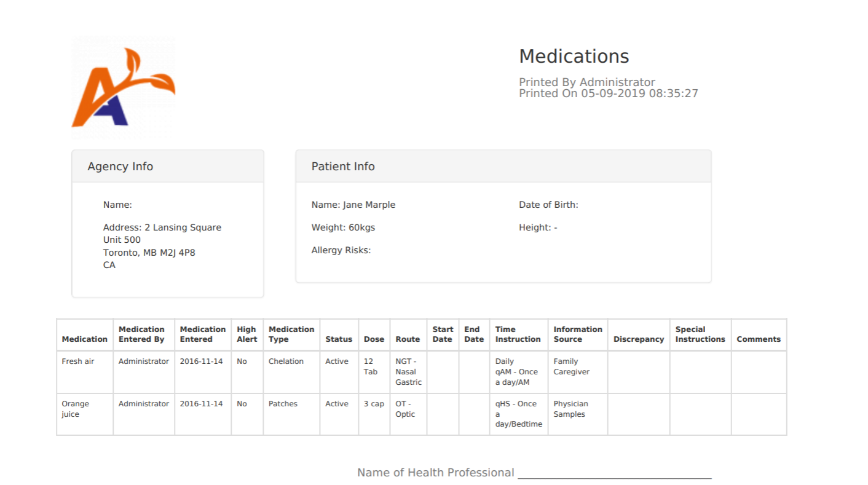
Task: Click the Medication Entered By column header
Action: 141,334
